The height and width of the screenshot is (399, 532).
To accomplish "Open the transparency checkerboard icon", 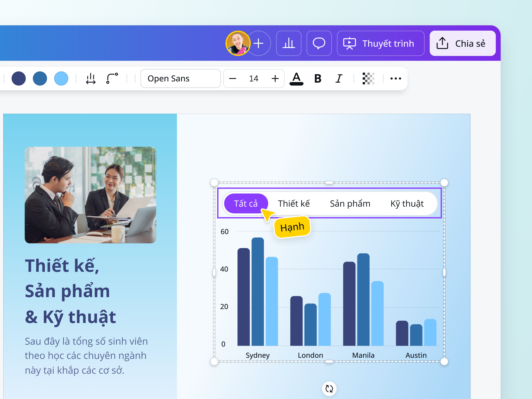I will (368, 78).
